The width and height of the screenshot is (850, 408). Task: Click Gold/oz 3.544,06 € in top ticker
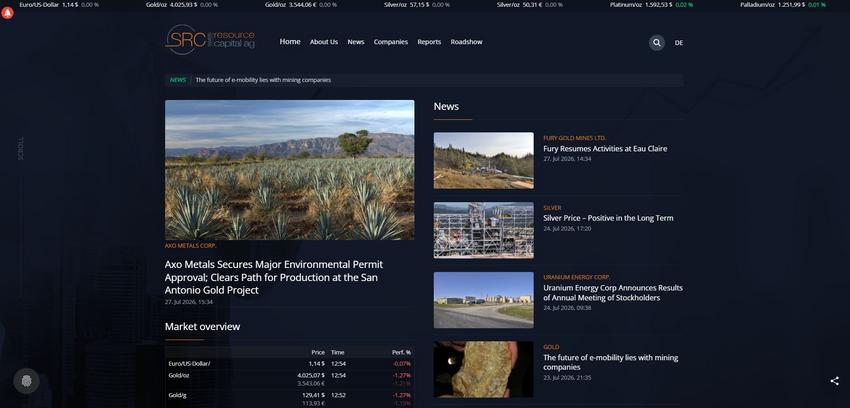point(300,4)
